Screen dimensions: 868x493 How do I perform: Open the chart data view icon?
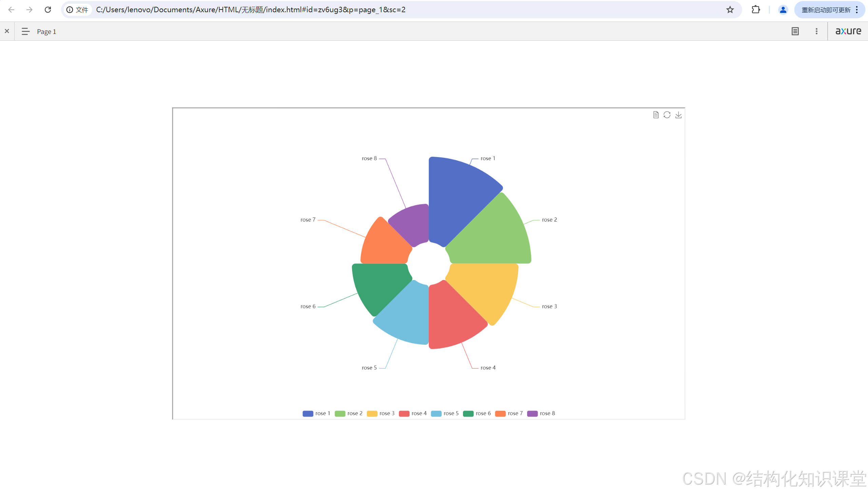pyautogui.click(x=656, y=115)
